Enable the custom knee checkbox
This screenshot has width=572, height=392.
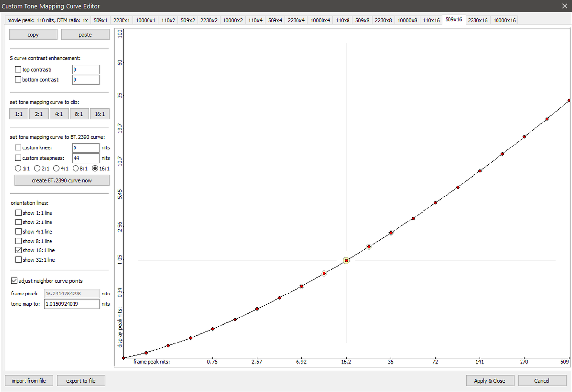18,147
